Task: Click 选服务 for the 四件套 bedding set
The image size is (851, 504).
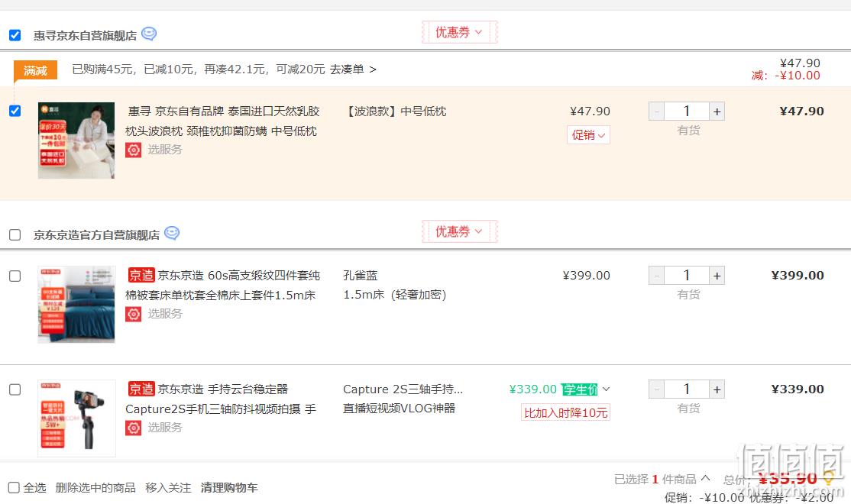Action: pos(165,314)
